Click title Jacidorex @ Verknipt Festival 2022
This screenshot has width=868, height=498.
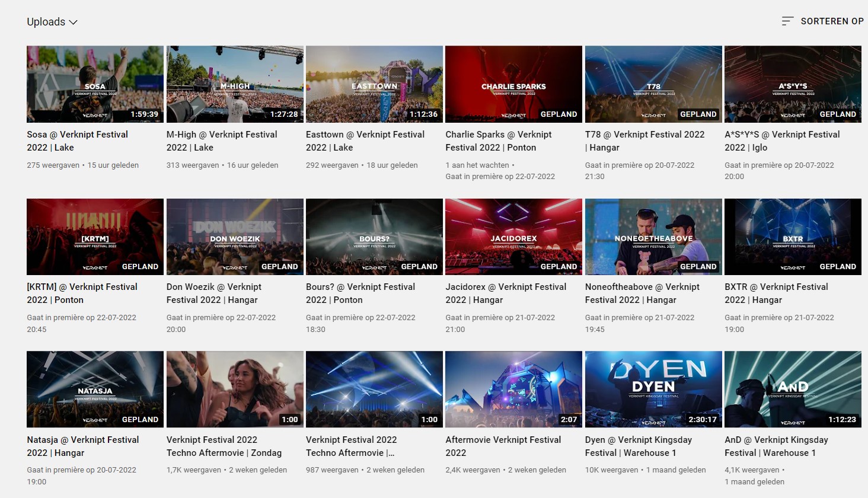[506, 293]
